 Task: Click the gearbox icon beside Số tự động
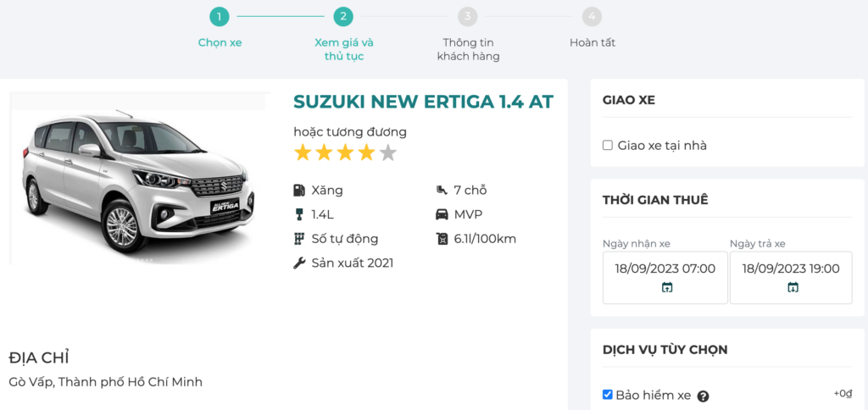coord(299,239)
